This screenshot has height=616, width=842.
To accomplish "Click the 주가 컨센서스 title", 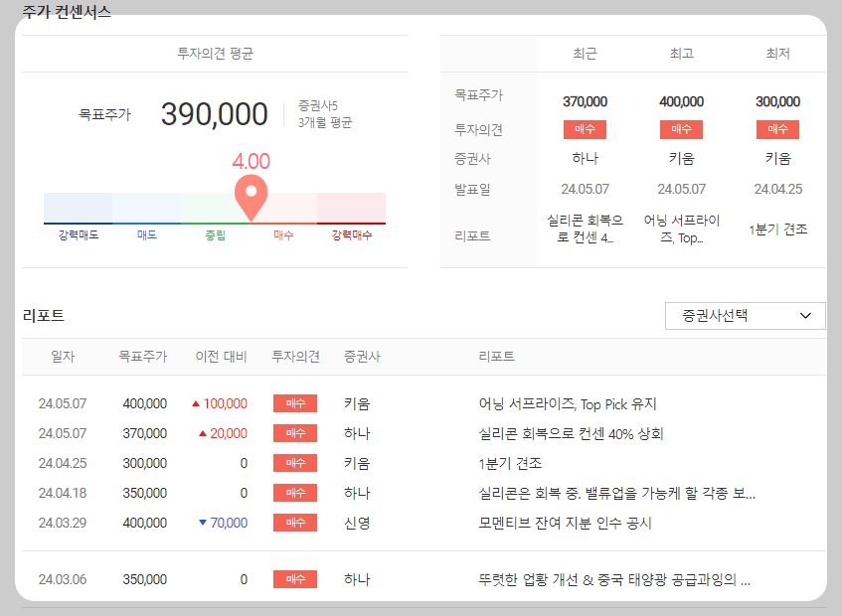I will coord(67,11).
